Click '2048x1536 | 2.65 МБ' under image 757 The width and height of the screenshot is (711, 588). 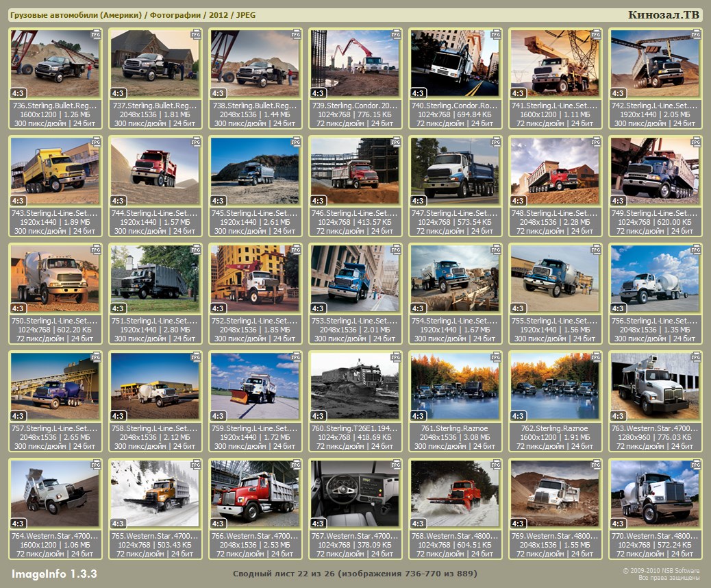(x=55, y=437)
